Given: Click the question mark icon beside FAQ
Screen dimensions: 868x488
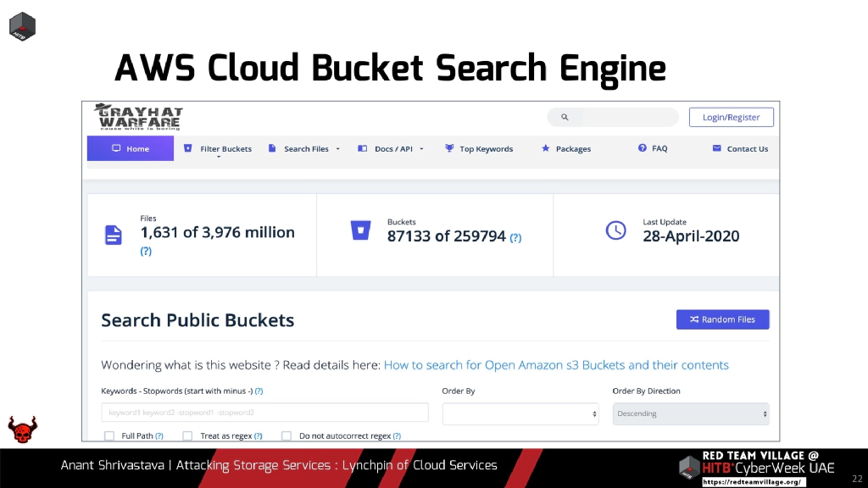Looking at the screenshot, I should [643, 148].
